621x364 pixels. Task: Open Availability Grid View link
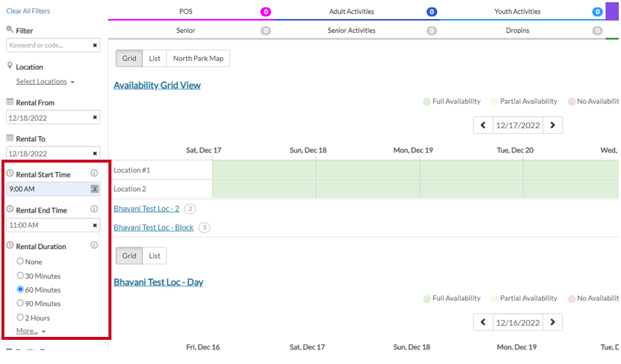tap(157, 85)
